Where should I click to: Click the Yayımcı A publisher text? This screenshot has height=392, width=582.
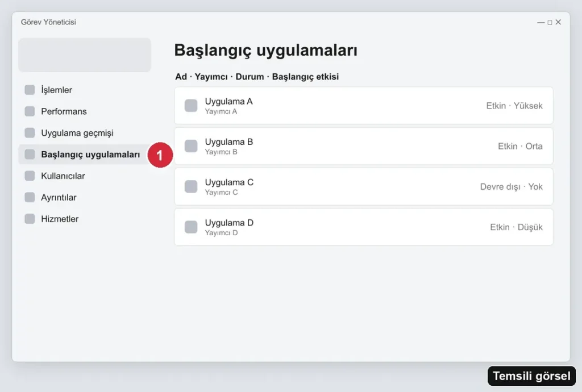pos(221,111)
